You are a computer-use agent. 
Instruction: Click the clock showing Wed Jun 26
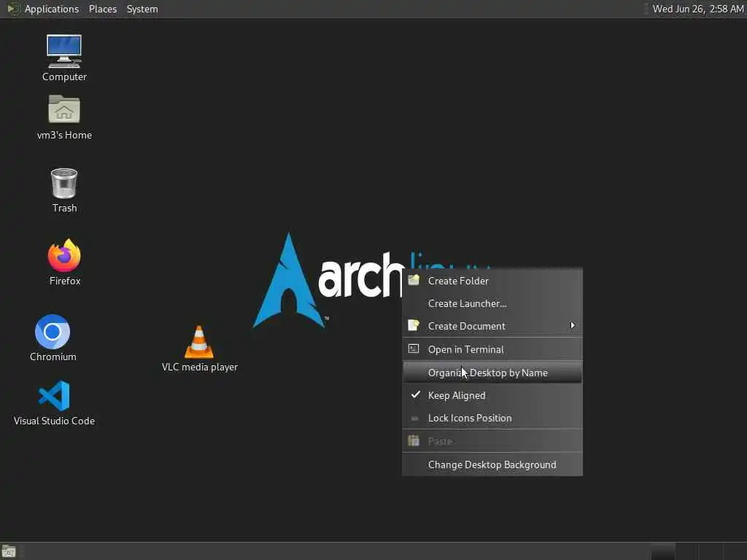698,9
